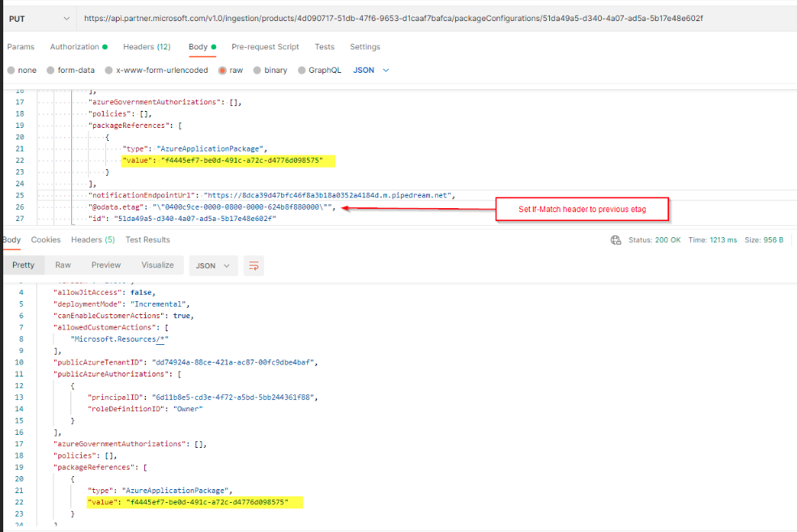Click the packageReferences line in request body

click(x=135, y=126)
